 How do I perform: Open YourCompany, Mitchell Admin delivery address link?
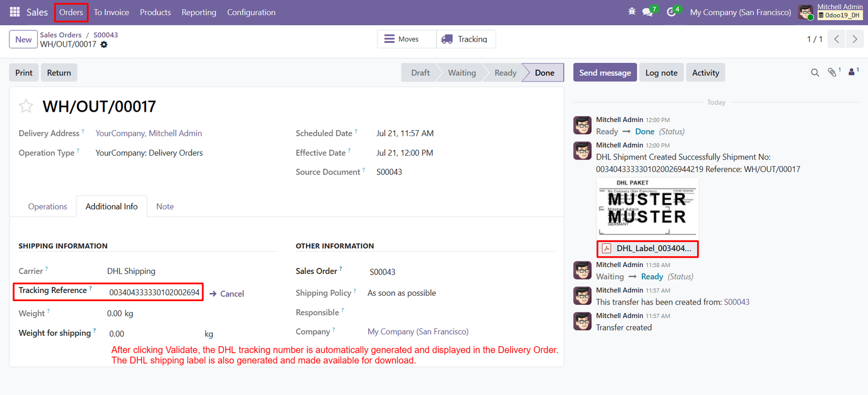[149, 133]
